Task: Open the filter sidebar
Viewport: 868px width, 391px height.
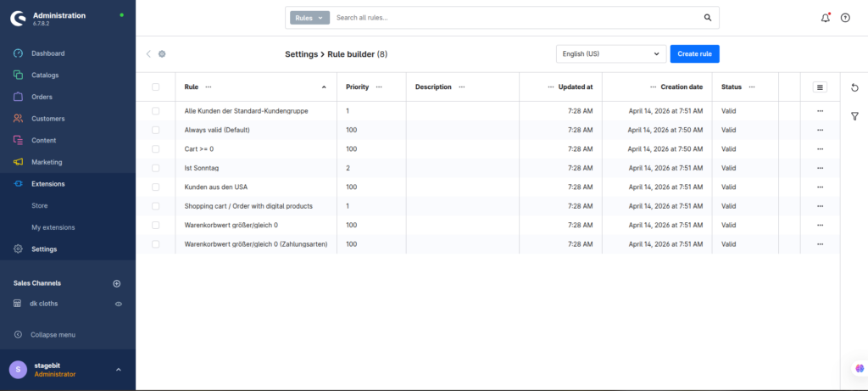Action: 854,116
